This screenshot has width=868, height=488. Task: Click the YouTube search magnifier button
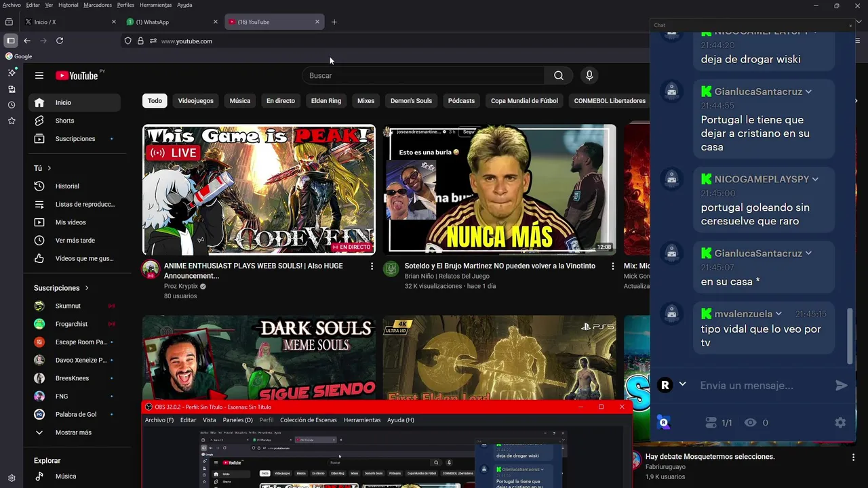pos(559,76)
